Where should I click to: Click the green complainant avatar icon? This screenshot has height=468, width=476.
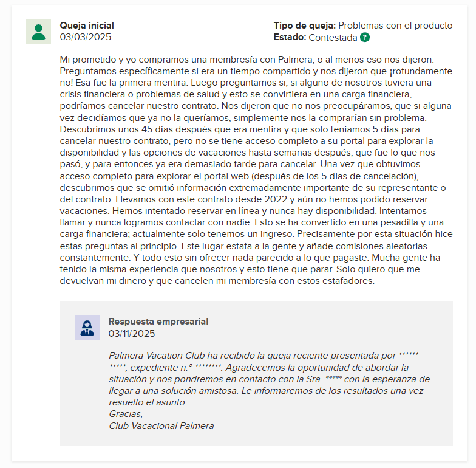coord(38,32)
